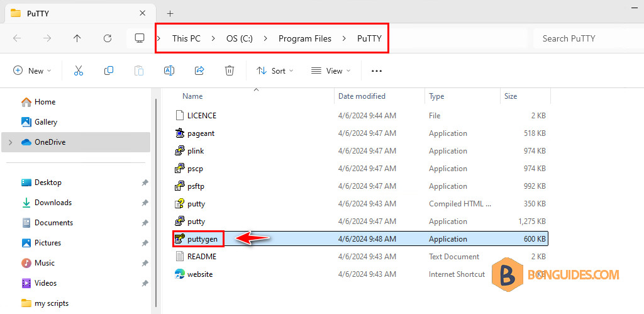
Task: Select the pscp application icon
Action: tap(179, 169)
